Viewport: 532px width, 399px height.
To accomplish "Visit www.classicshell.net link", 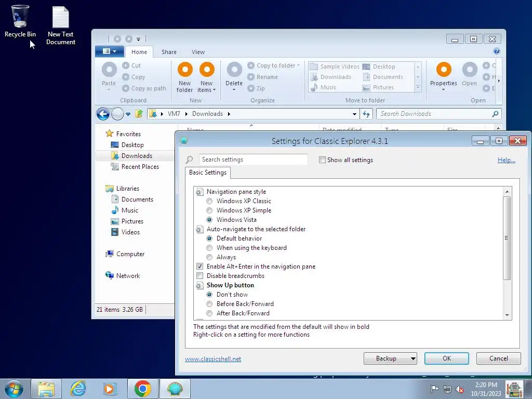I will [x=213, y=358].
